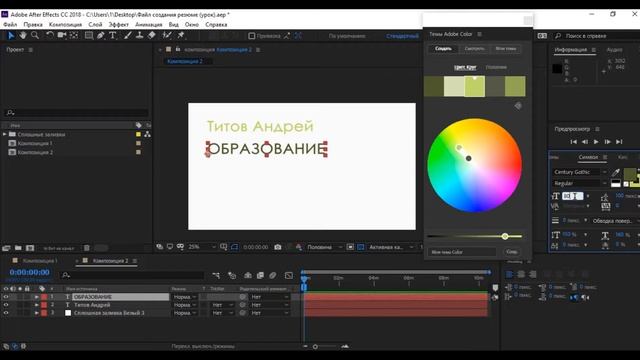Select the Clone Stamp tool
Screen dimensions: 640x360
coord(140,36)
